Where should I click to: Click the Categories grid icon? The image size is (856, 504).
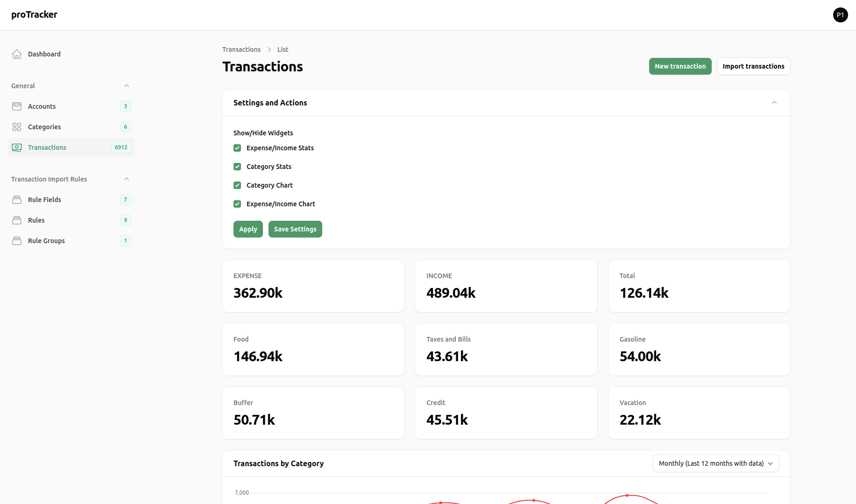point(17,127)
